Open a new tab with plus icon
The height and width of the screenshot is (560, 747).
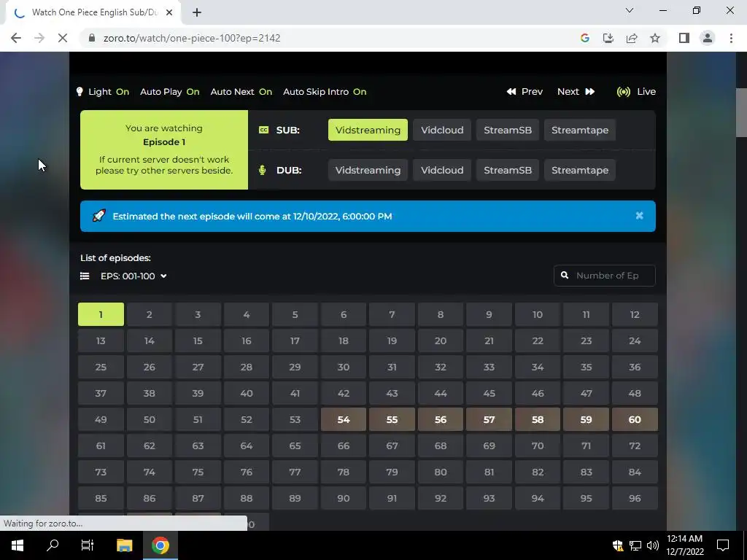(197, 13)
